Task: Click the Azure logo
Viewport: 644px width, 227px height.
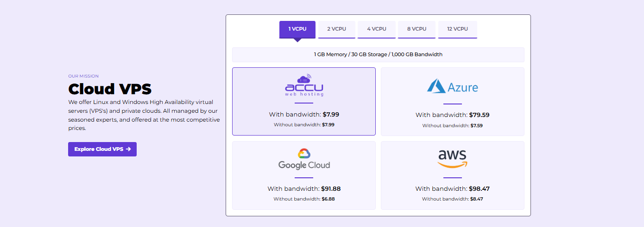Action: pos(453,86)
